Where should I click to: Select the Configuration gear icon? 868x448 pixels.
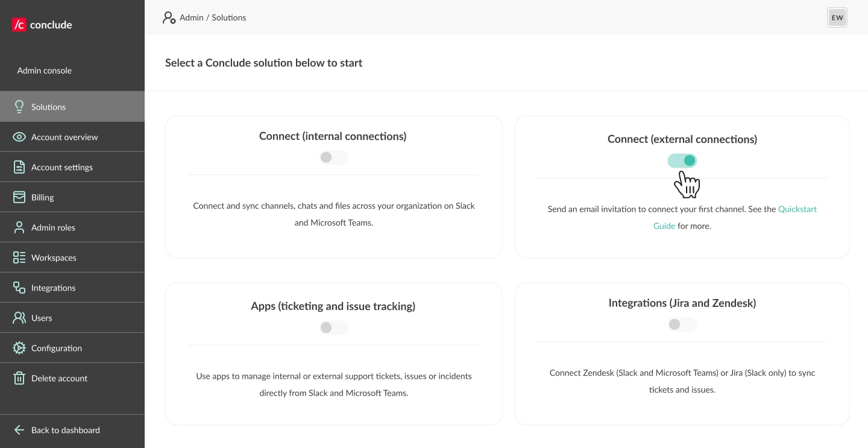pyautogui.click(x=19, y=348)
